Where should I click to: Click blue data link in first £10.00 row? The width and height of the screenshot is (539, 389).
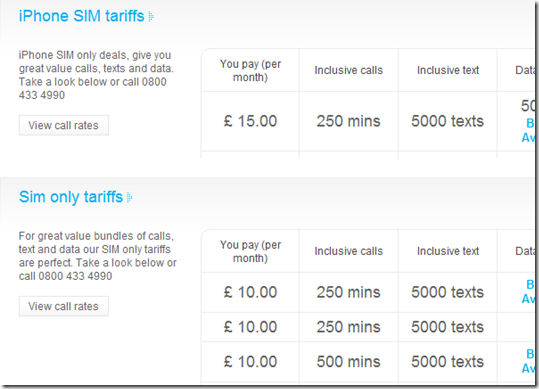[529, 291]
